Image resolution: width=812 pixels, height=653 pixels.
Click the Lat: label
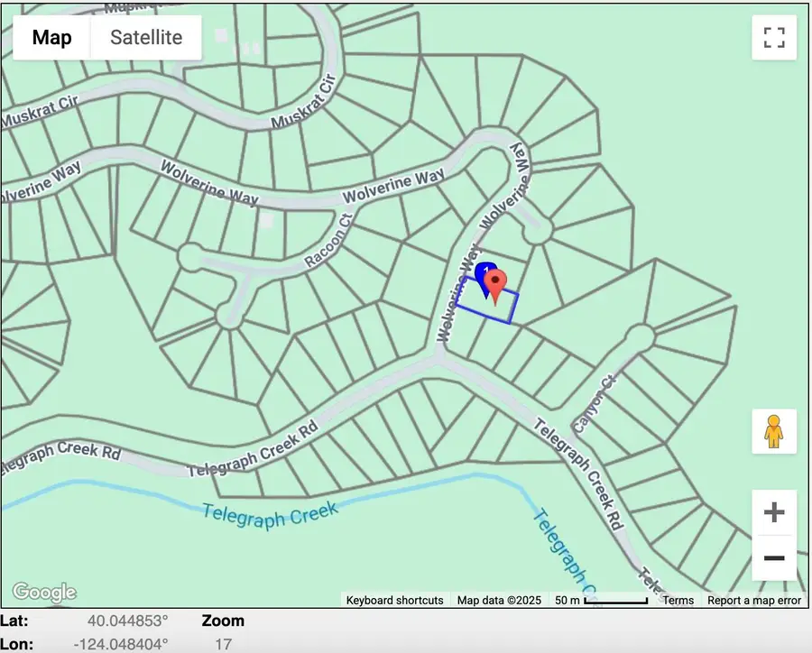pos(14,621)
